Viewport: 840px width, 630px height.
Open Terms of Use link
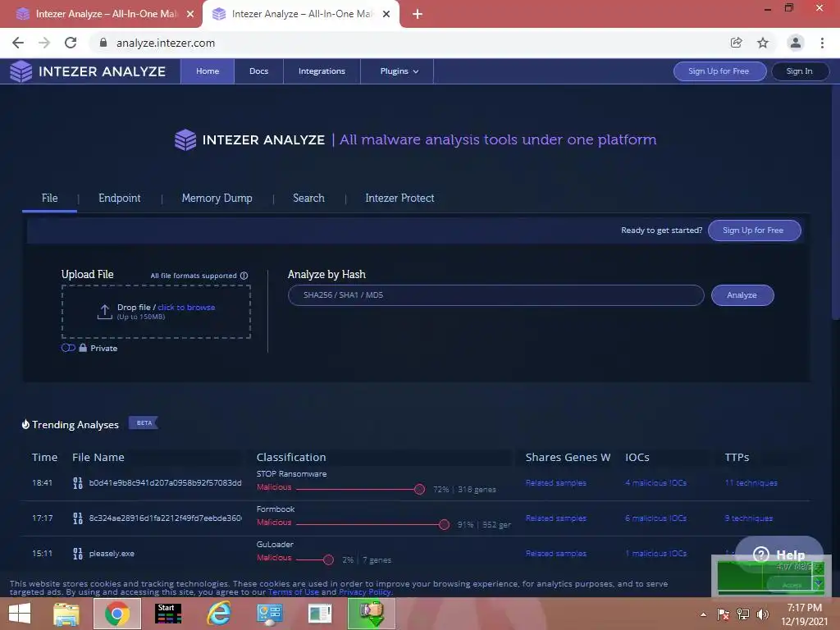pos(294,592)
